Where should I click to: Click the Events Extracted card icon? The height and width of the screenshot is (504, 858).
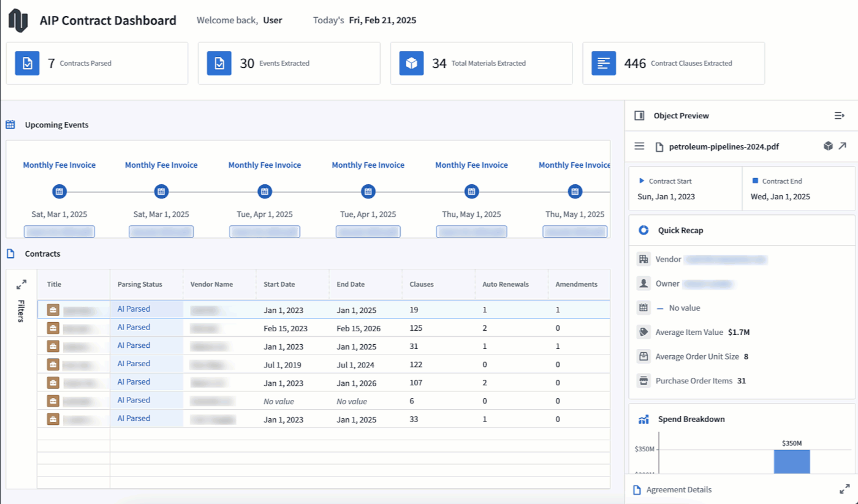tap(219, 63)
